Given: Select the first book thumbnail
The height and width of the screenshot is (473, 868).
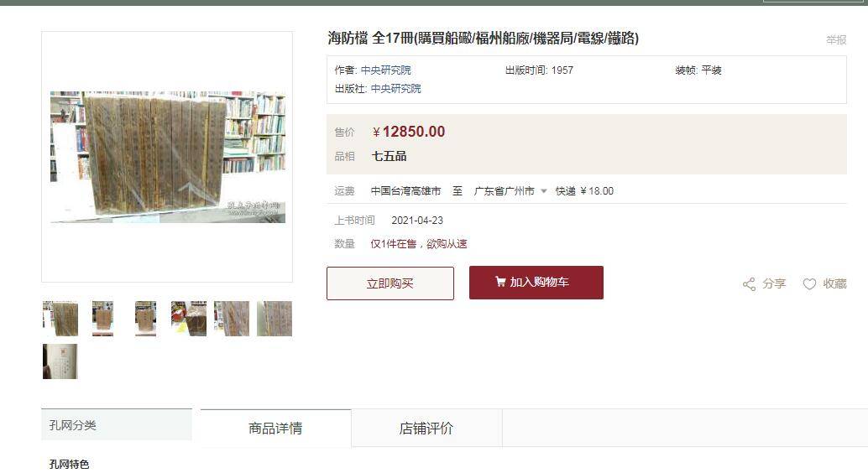Looking at the screenshot, I should click(60, 319).
